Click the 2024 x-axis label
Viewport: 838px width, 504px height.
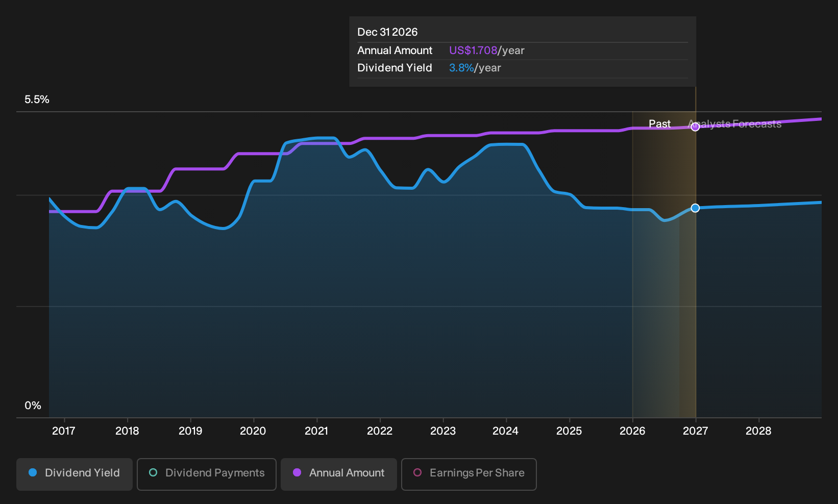pyautogui.click(x=506, y=431)
